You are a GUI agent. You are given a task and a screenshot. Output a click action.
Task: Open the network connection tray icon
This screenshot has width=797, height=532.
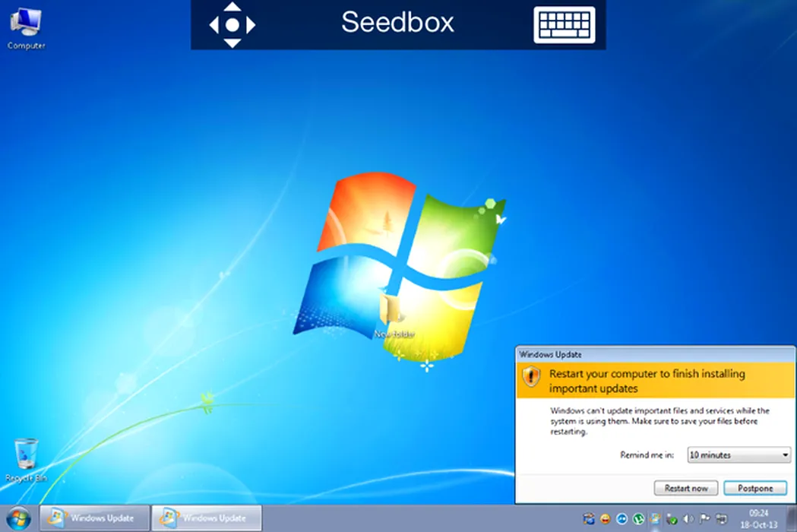[x=721, y=519]
